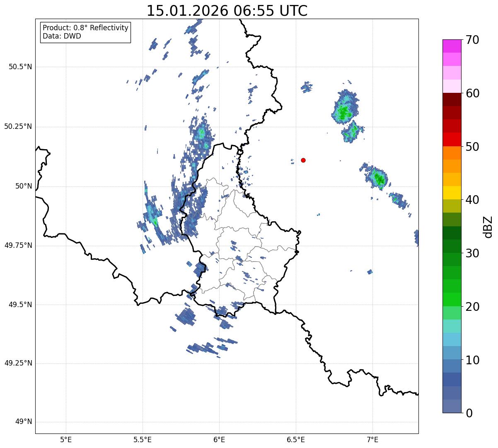Click the latitude label 50°N
This screenshot has height=448, width=498.
(x=24, y=186)
